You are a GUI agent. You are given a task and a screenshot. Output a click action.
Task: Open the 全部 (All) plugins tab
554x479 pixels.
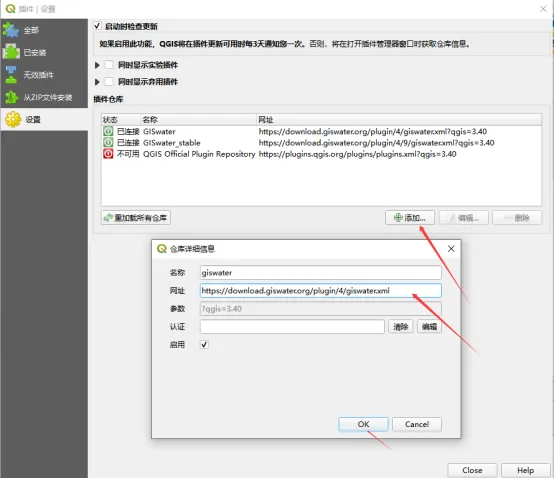coord(44,30)
